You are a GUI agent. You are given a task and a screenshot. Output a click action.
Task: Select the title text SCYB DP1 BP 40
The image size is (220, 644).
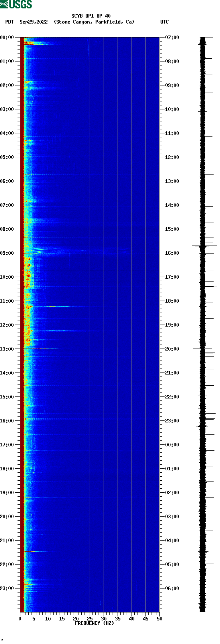coord(91,16)
